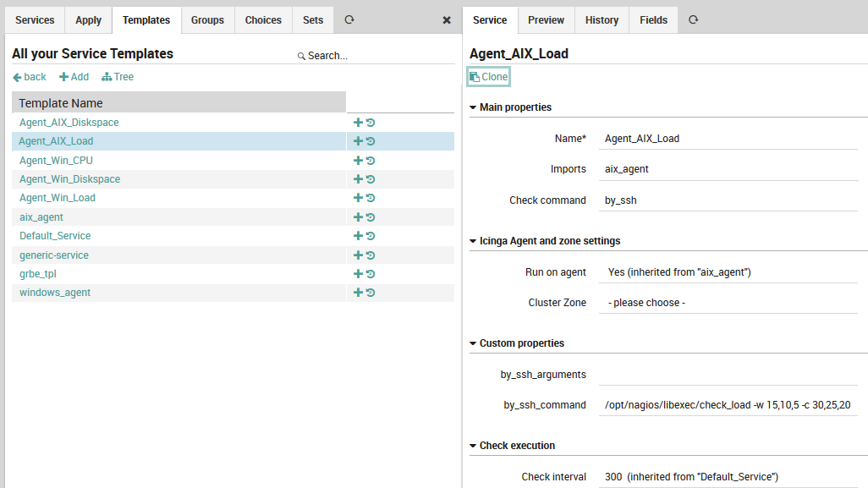Refresh the left templates panel

point(349,19)
